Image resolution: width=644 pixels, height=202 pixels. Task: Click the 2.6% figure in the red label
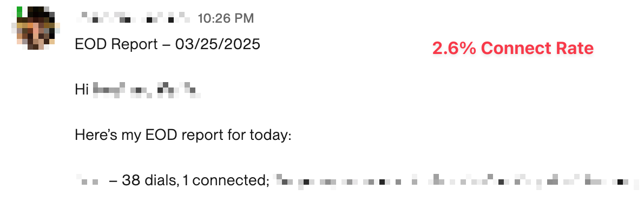454,49
